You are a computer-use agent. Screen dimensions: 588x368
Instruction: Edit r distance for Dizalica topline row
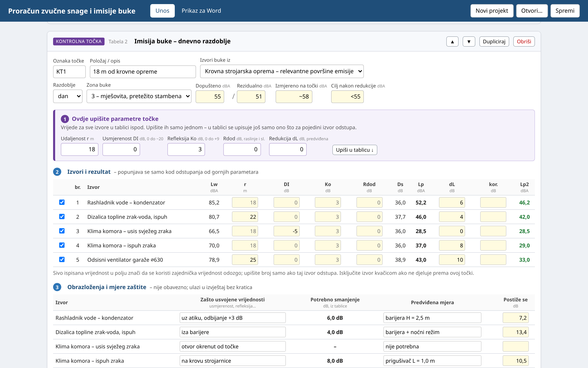point(245,217)
